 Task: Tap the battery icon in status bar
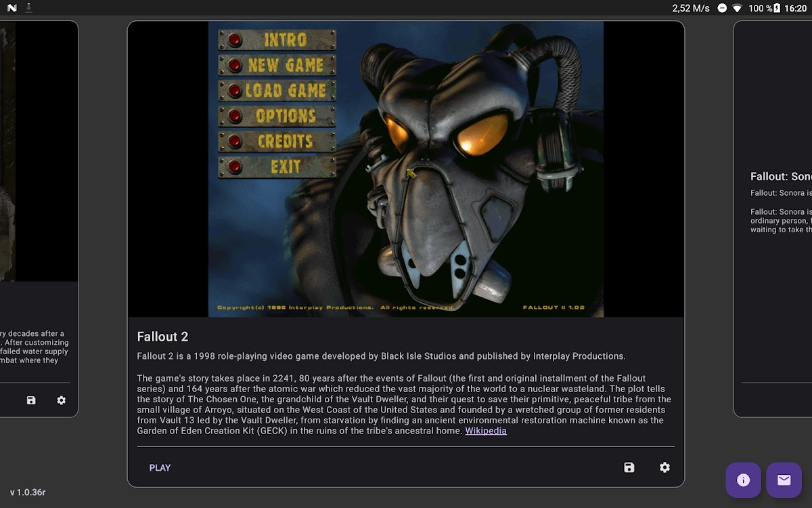(x=777, y=8)
